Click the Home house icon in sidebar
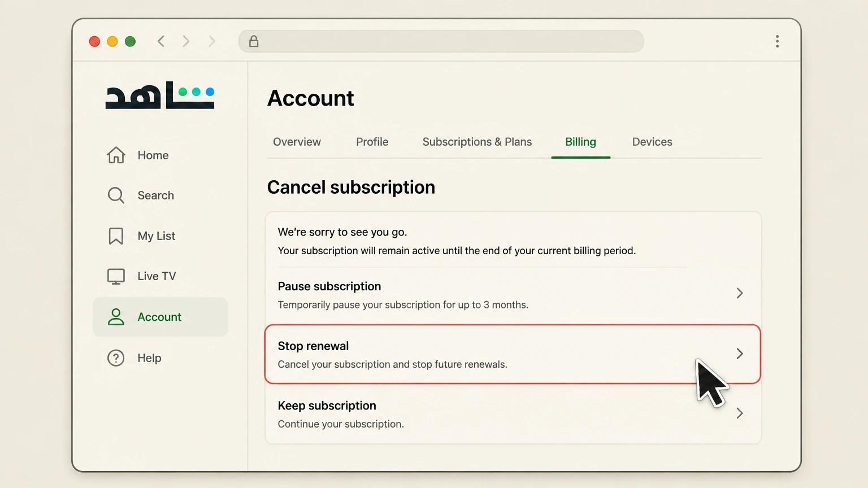 (116, 155)
